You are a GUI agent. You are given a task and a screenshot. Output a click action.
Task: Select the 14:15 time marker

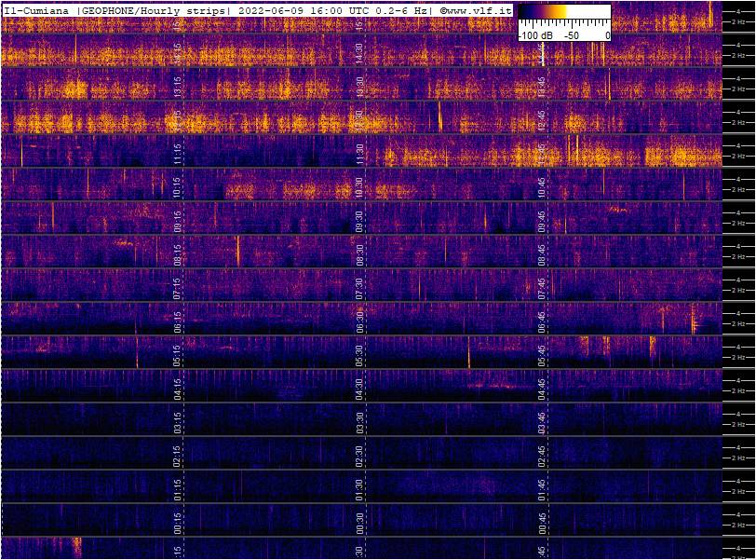(x=178, y=54)
